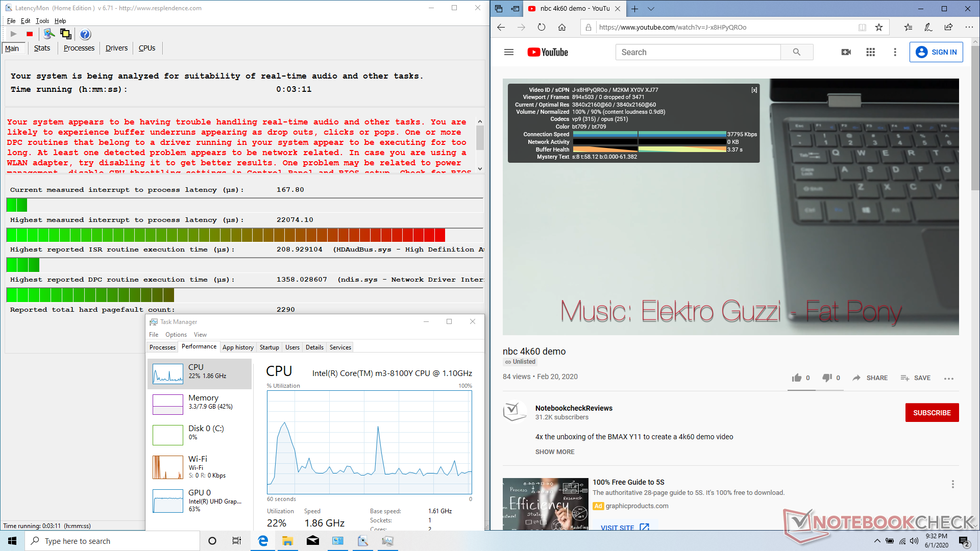
Task: Click SHARE under the video
Action: [x=870, y=378]
